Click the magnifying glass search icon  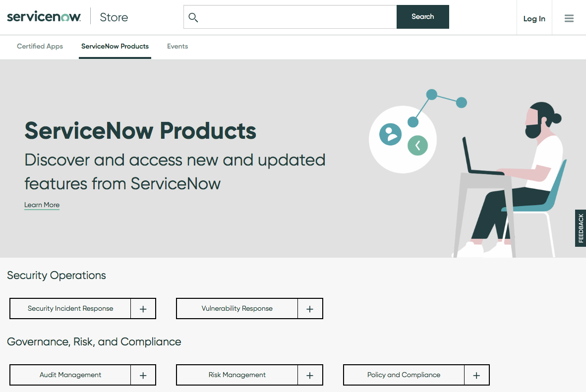pyautogui.click(x=193, y=17)
